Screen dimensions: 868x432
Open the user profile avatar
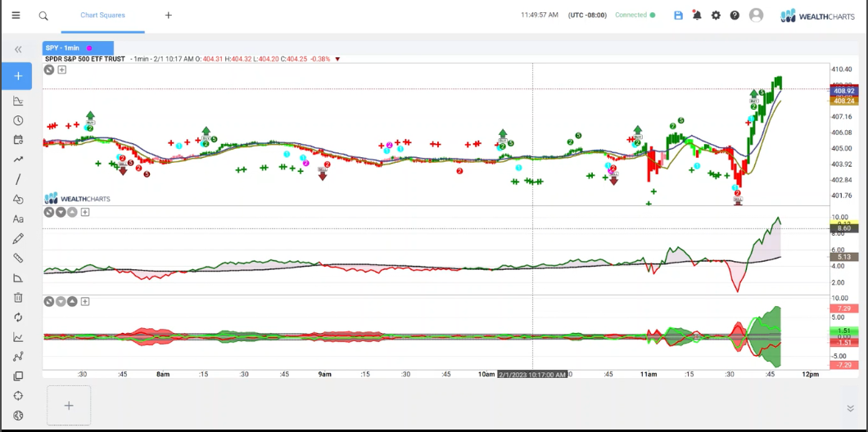click(756, 15)
